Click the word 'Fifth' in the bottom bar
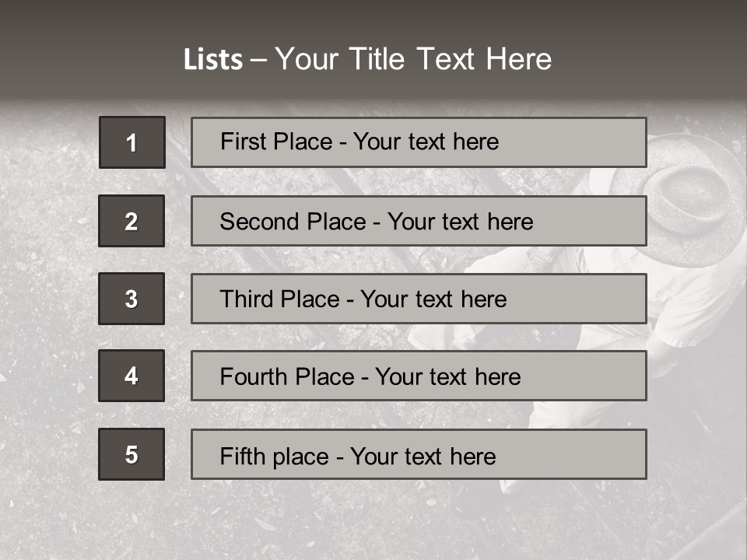Image resolution: width=747 pixels, height=560 pixels. tap(244, 456)
